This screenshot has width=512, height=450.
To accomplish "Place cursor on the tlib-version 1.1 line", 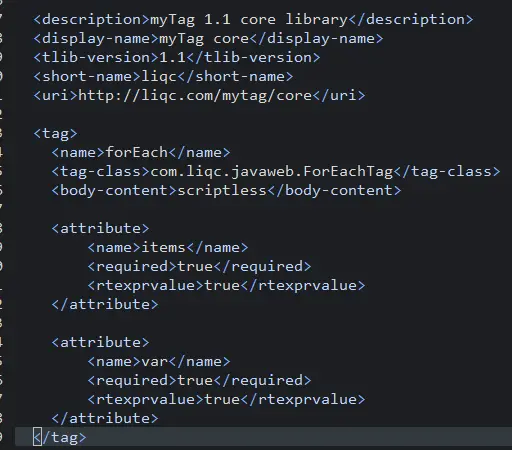I will pos(176,57).
